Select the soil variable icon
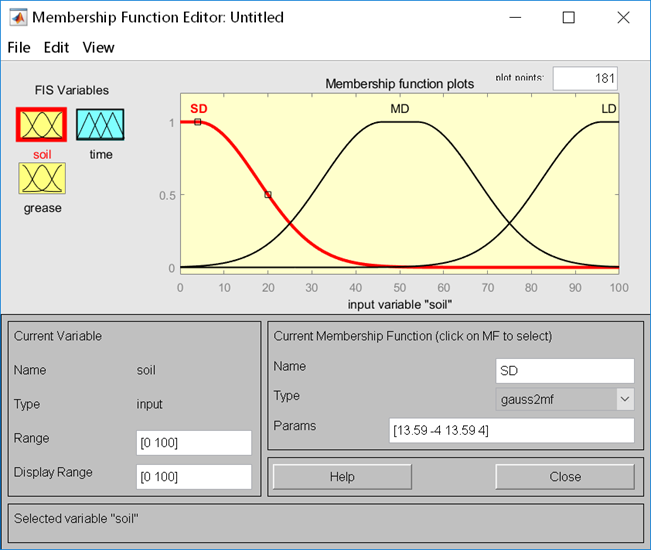Screen dimensions: 651x550 click(42, 125)
